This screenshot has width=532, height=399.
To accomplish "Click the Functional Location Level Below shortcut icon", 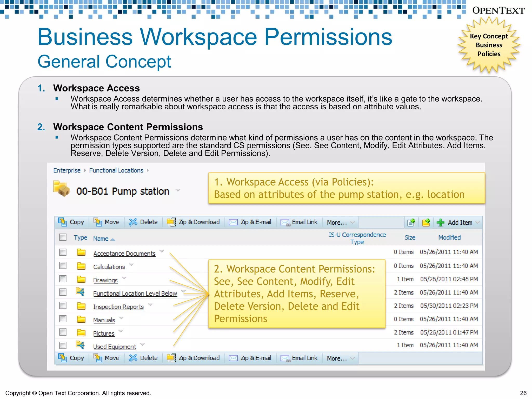I will (81, 291).
